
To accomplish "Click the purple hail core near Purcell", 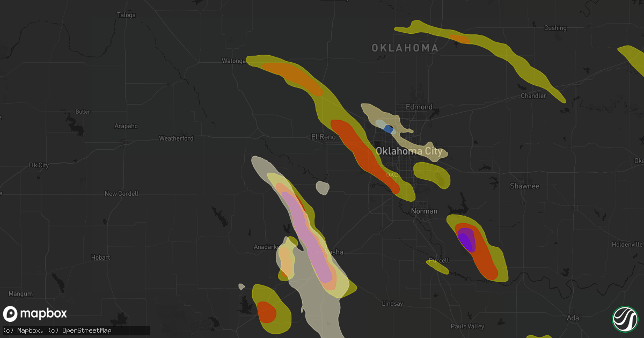I will point(466,239).
